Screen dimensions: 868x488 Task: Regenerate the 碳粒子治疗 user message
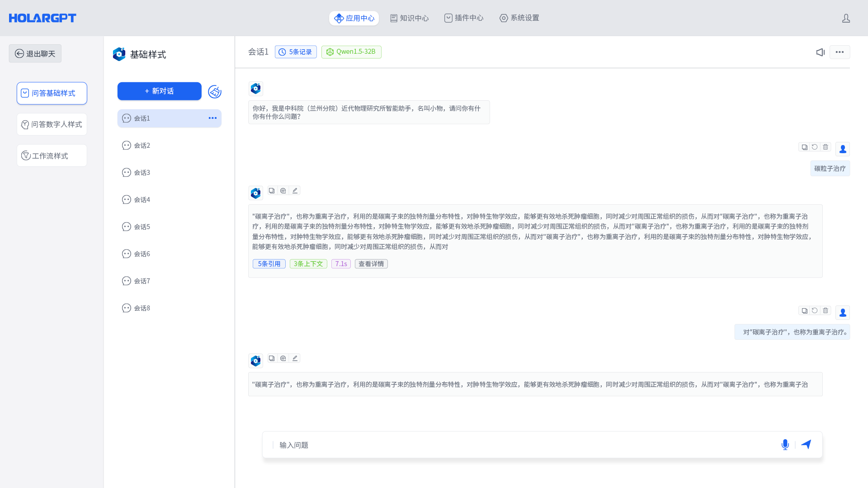point(815,147)
